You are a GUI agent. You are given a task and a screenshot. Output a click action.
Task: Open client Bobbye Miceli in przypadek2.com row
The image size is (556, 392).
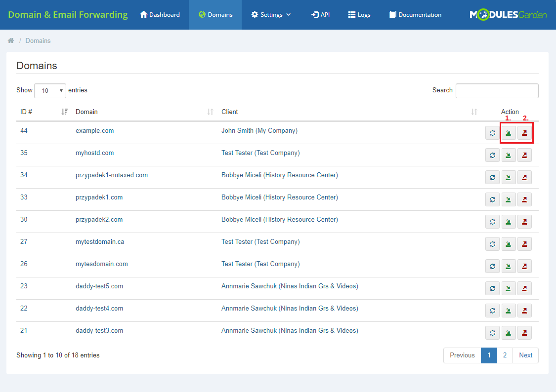click(280, 220)
